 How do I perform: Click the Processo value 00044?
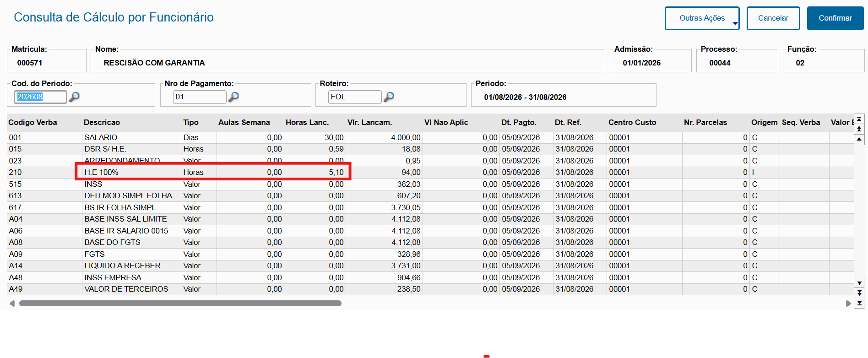[x=720, y=63]
